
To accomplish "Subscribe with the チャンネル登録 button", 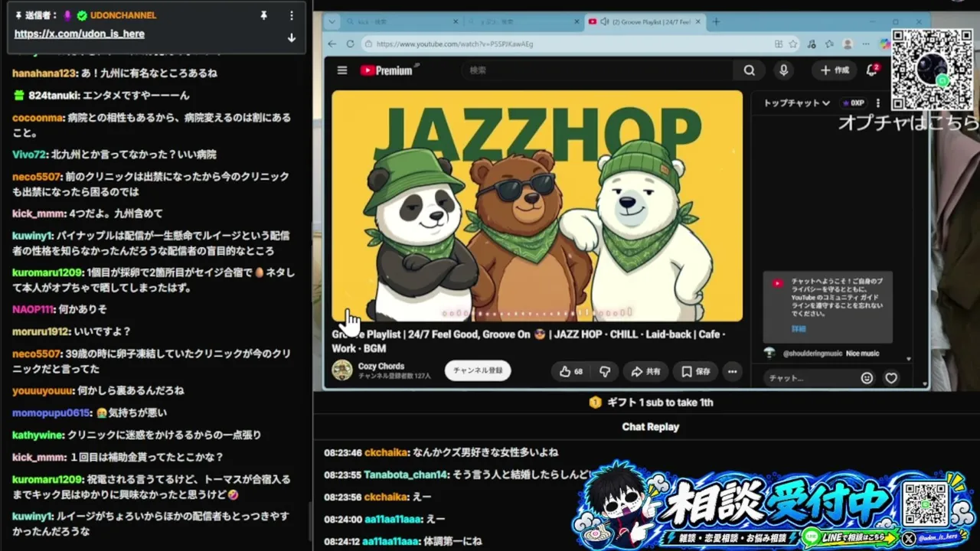I will click(x=478, y=370).
